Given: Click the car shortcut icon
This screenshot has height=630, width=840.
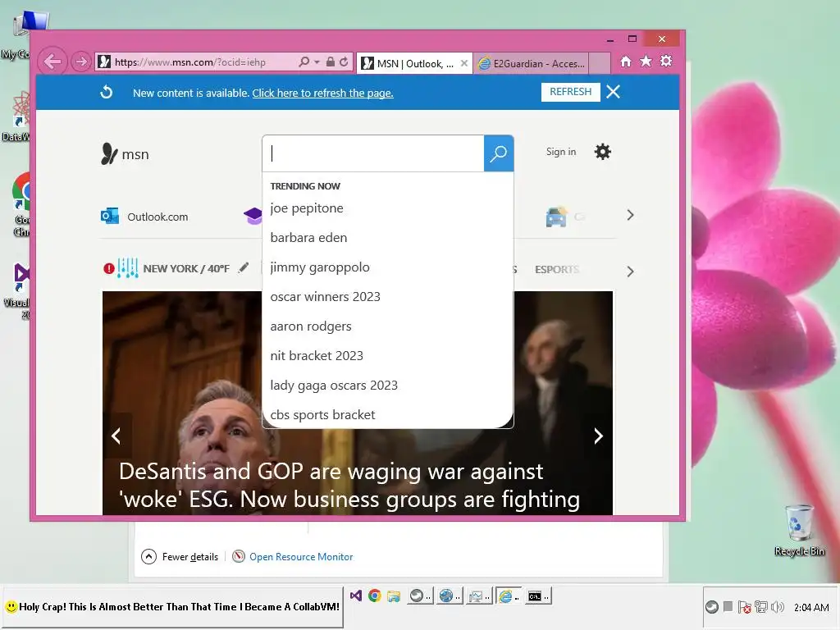Looking at the screenshot, I should 556,217.
